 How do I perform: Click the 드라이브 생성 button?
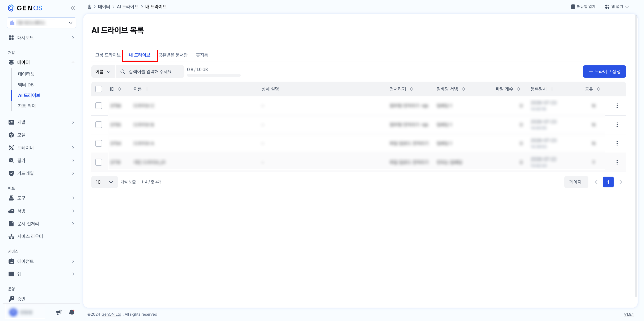(604, 72)
